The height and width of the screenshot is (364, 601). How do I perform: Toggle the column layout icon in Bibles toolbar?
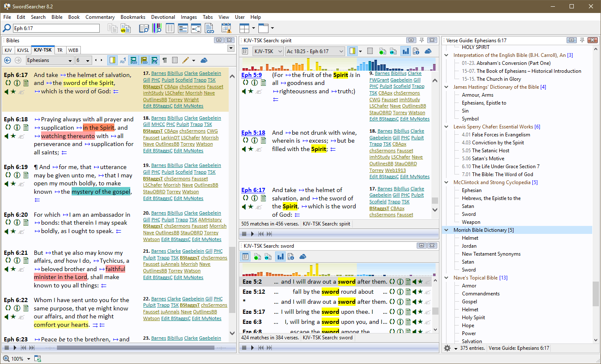175,60
